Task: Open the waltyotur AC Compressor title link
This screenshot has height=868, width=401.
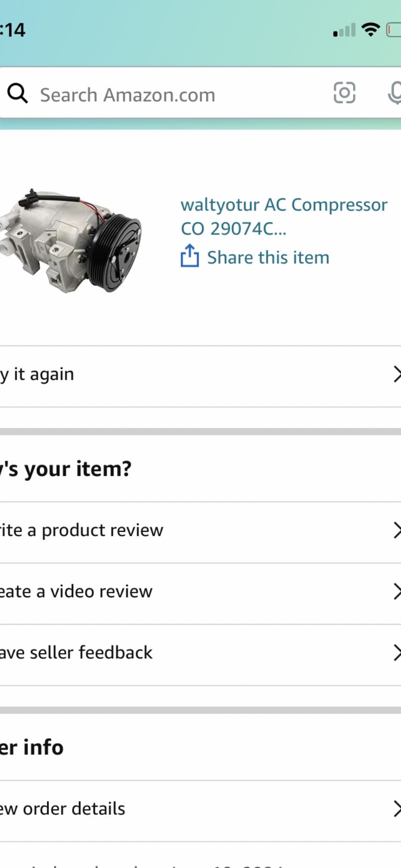Action: [x=284, y=217]
